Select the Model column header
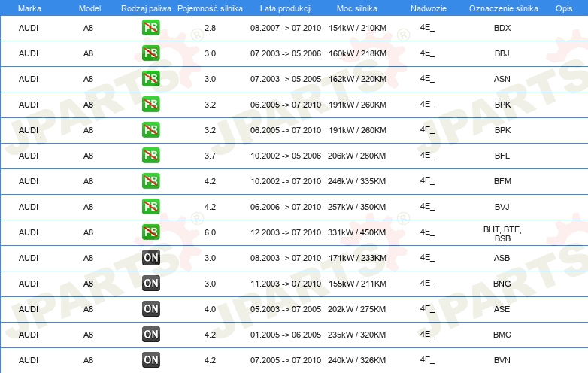This screenshot has height=373, width=588. click(x=89, y=8)
